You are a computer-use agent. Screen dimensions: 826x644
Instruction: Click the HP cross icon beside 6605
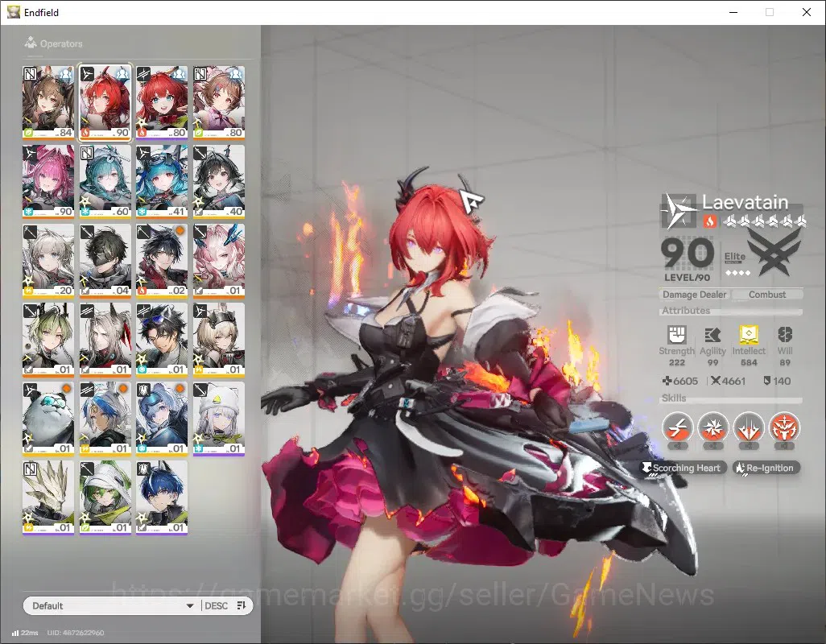point(667,381)
